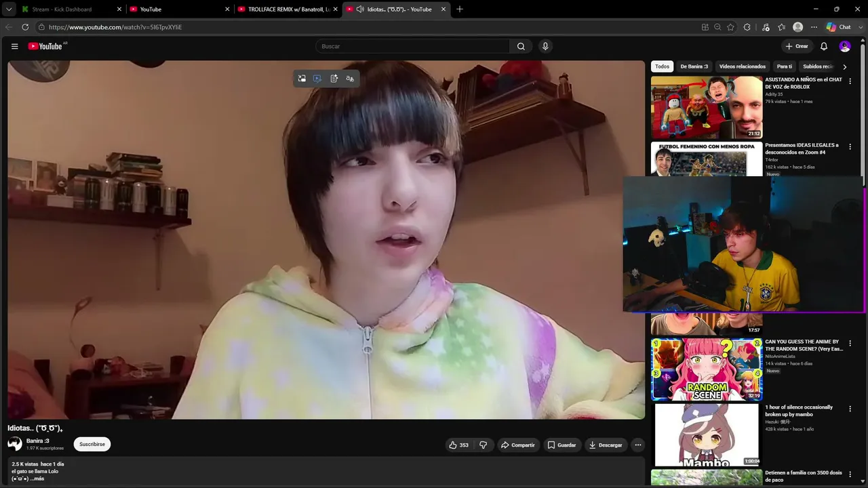
Task: Click the video summary notes overlay icon
Action: [x=334, y=79]
